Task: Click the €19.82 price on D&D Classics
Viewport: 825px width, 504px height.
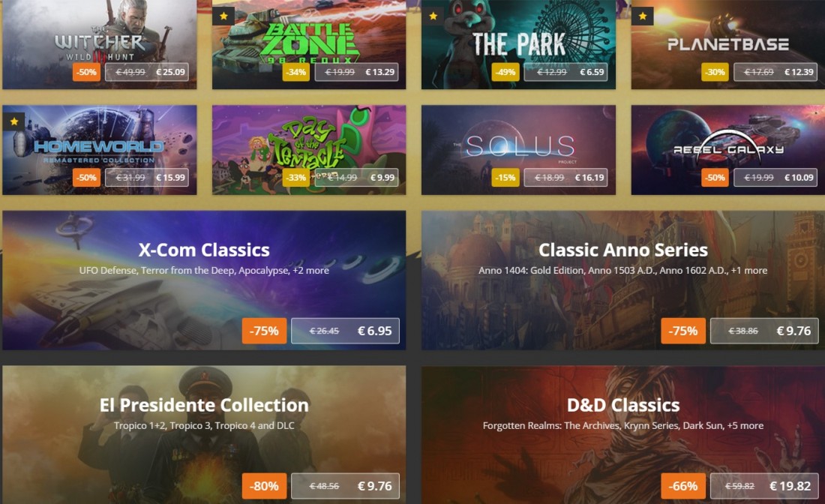Action: (x=764, y=486)
